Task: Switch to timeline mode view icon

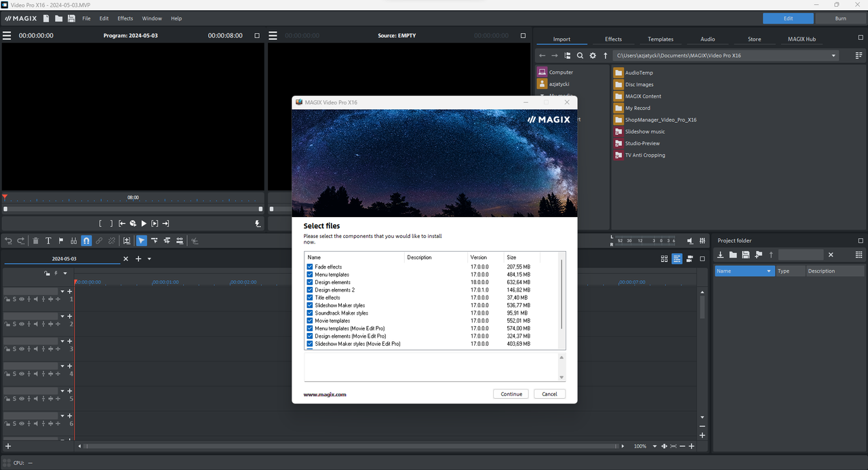Action: tap(677, 258)
